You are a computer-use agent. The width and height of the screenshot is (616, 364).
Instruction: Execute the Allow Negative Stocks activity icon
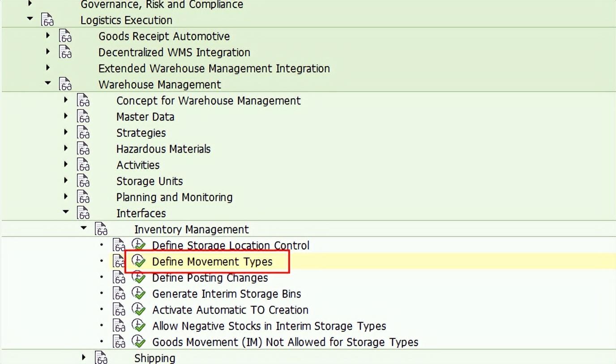pyautogui.click(x=138, y=326)
